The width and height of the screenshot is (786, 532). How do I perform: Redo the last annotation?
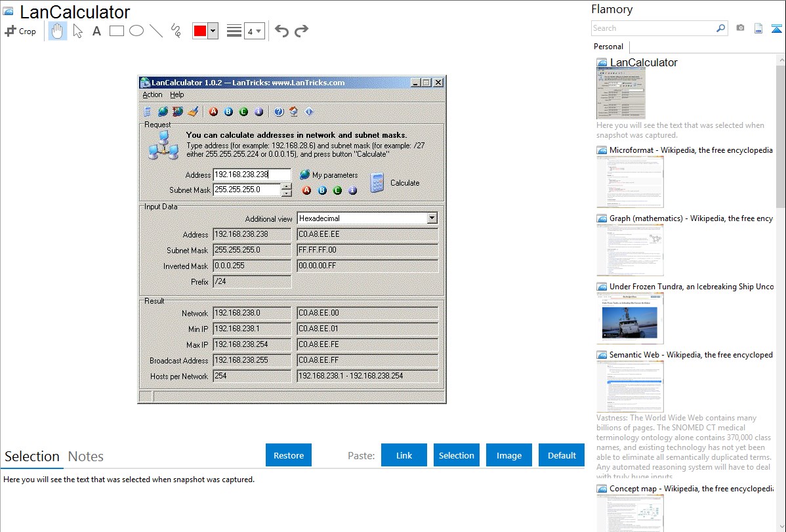(x=301, y=31)
